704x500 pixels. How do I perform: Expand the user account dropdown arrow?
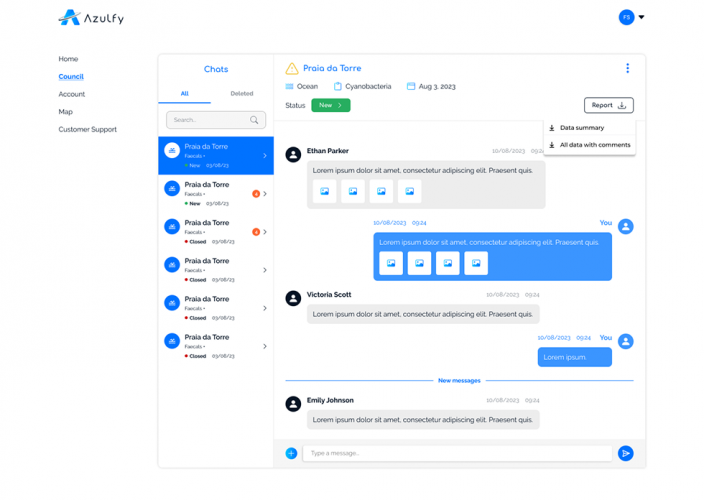[x=642, y=17]
